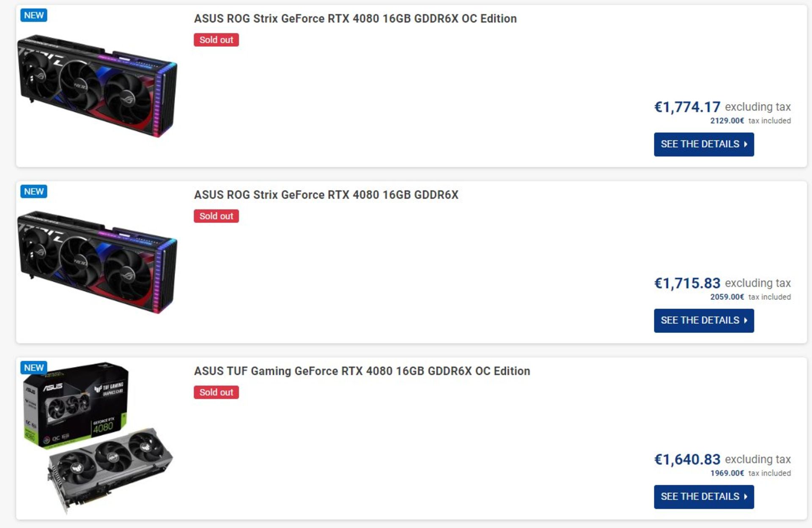The height and width of the screenshot is (528, 812).
Task: Select the €1,774.17 price text
Action: coord(686,107)
